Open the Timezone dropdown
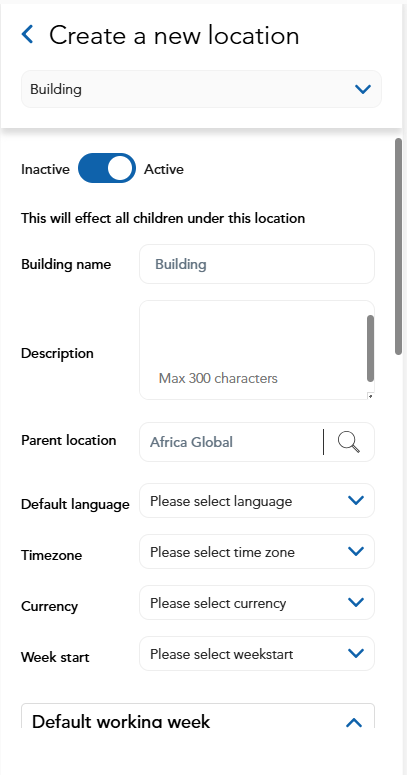Image resolution: width=407 pixels, height=775 pixels. click(x=257, y=552)
